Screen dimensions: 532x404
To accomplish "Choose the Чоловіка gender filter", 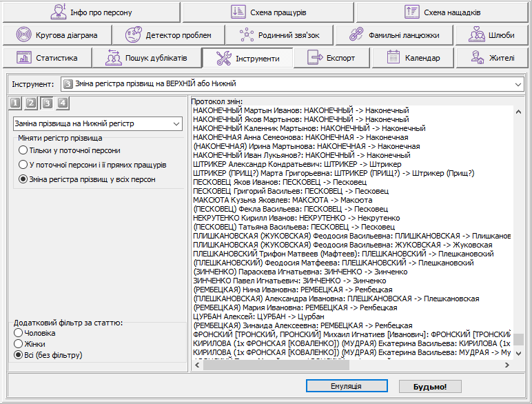I will 19,333.
